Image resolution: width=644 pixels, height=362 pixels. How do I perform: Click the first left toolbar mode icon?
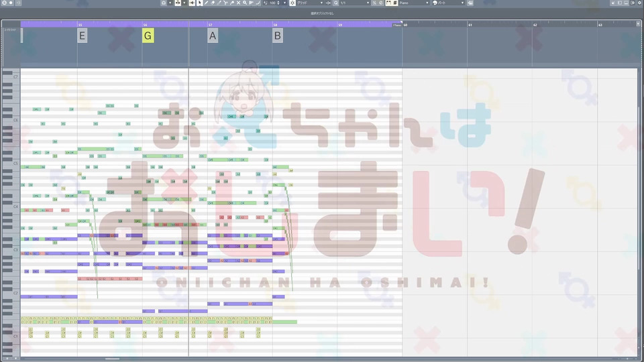click(x=164, y=3)
